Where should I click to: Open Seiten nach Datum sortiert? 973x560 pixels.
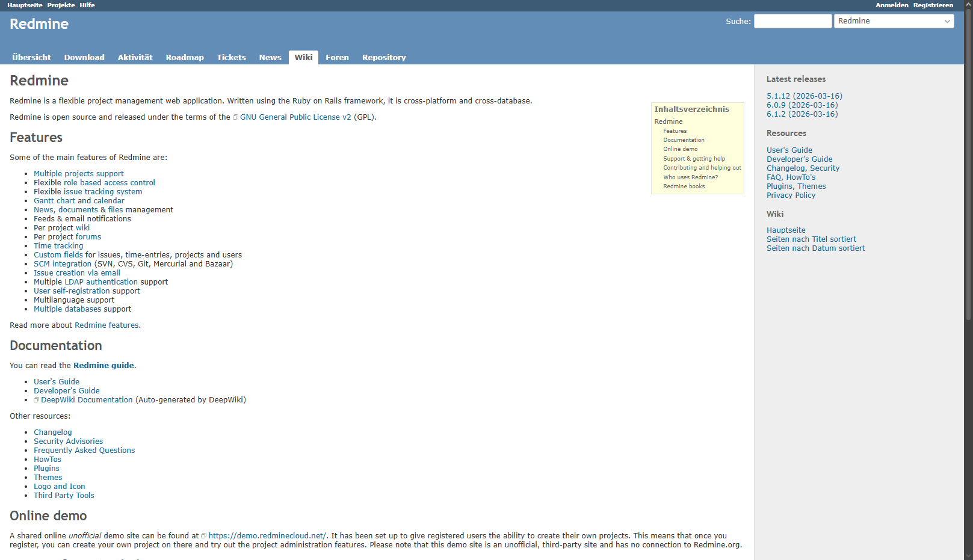tap(815, 248)
